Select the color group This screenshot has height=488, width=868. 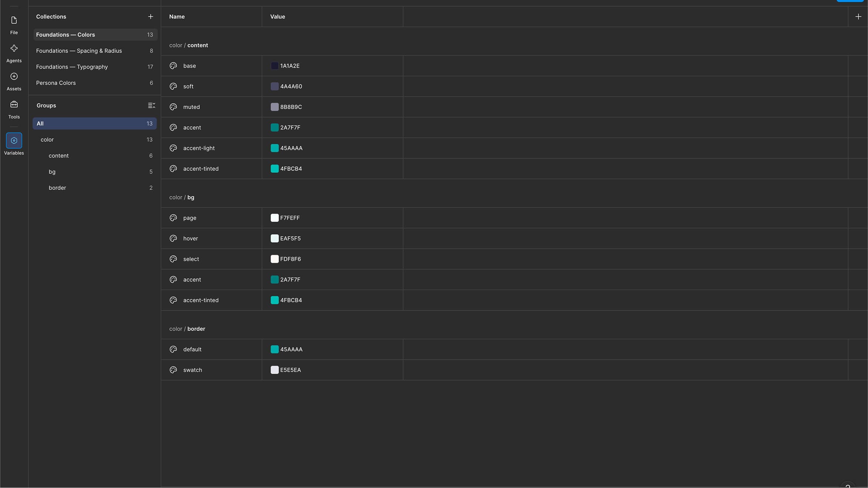tap(94, 139)
